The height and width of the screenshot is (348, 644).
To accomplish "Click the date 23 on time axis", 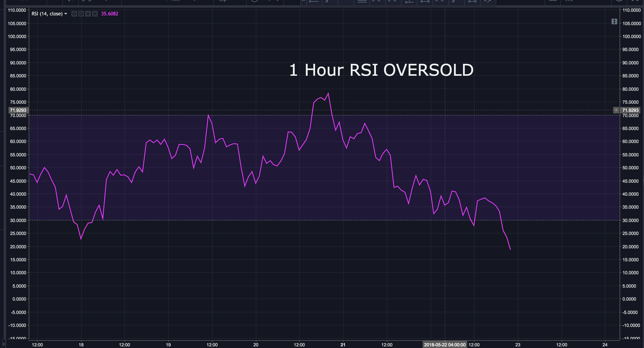I will pyautogui.click(x=517, y=345).
